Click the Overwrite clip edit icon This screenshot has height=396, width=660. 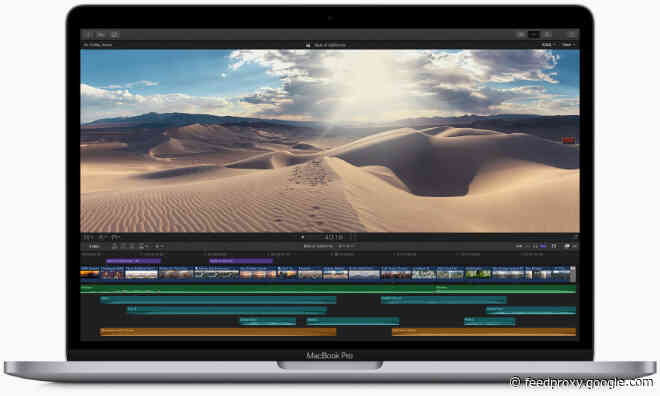(x=142, y=246)
